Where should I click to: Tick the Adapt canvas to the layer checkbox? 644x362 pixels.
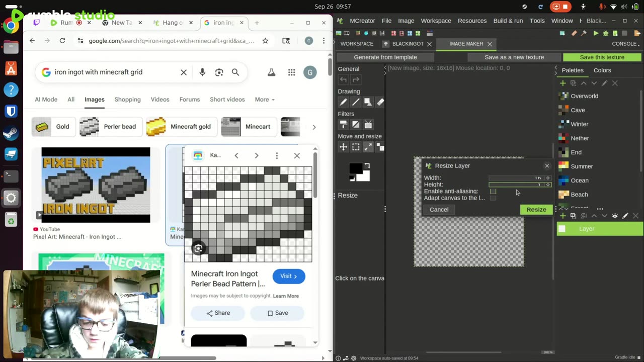[x=493, y=198]
